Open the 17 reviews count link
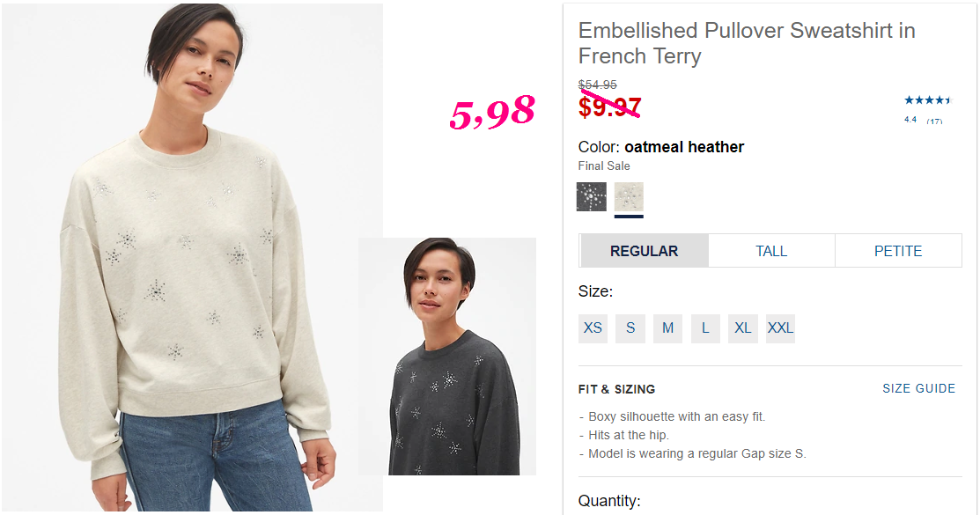 [x=934, y=121]
